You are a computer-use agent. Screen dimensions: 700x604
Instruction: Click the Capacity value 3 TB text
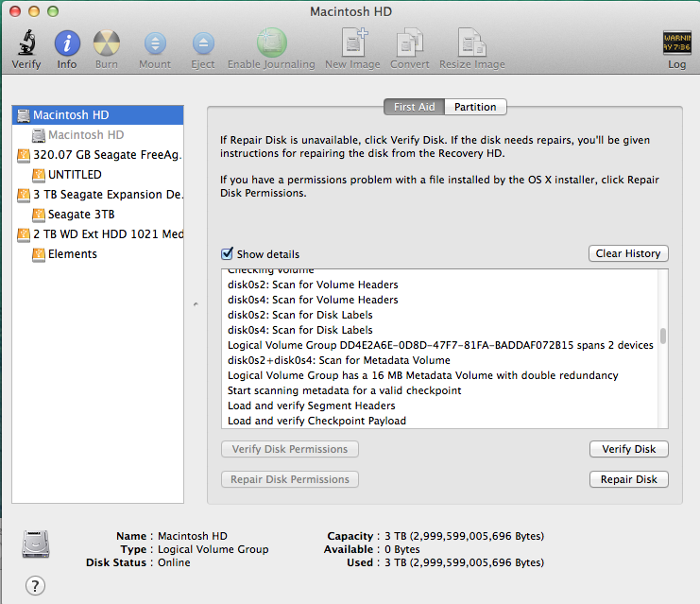pyautogui.click(x=464, y=536)
